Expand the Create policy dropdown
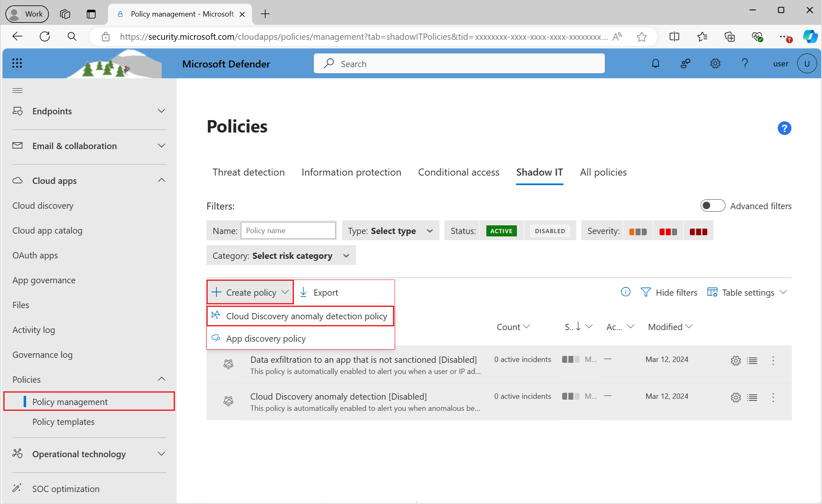Screen dimensions: 822x504 tap(250, 292)
